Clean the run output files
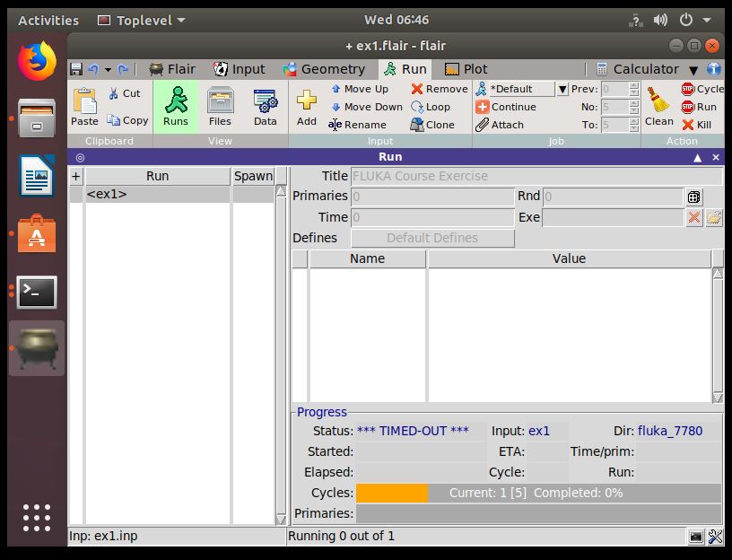The image size is (732, 560). (658, 107)
